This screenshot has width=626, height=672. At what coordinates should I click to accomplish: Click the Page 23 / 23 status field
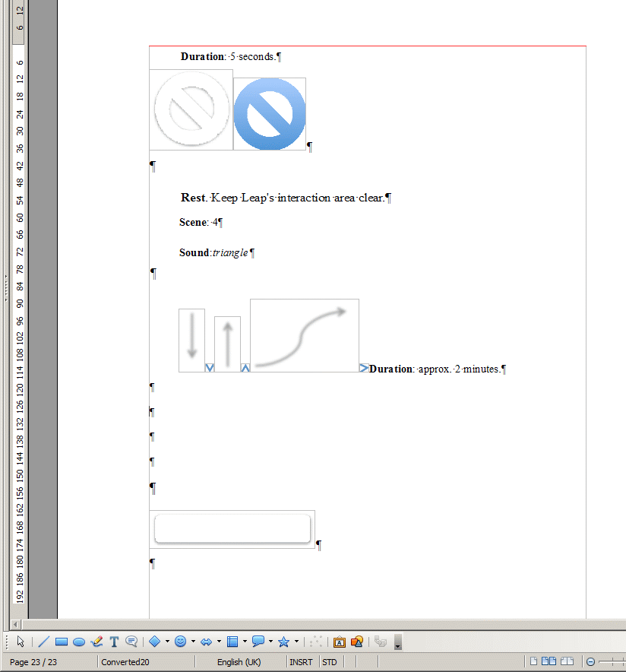[x=33, y=662]
